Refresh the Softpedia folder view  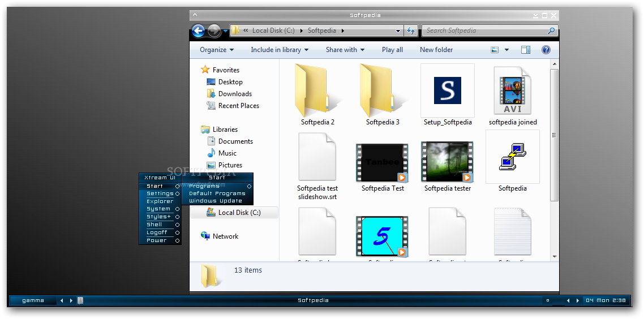tap(410, 31)
